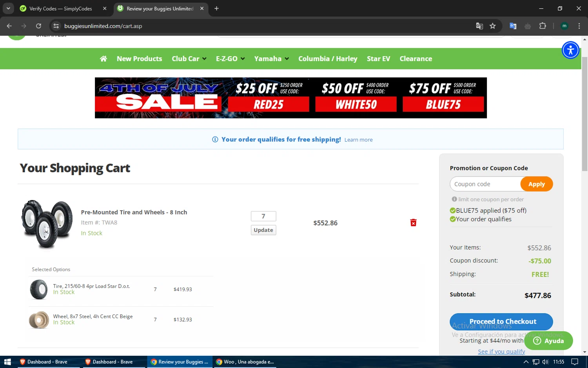
Task: Go to the site home icon
Action: [x=103, y=59]
